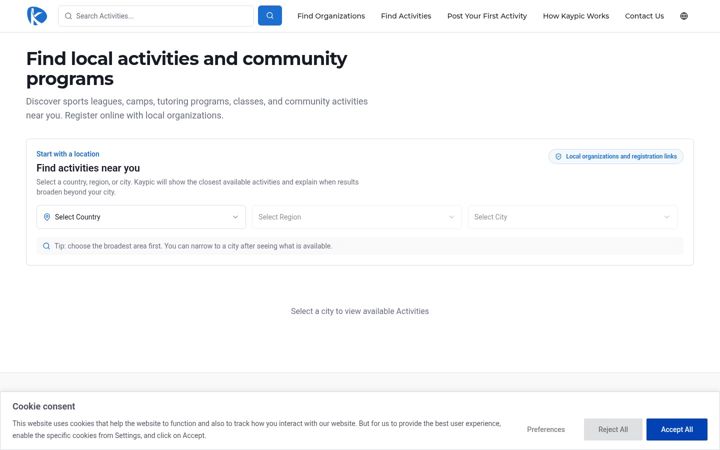The height and width of the screenshot is (450, 720).
Task: Go to Find Organizations in the navigation
Action: click(331, 16)
